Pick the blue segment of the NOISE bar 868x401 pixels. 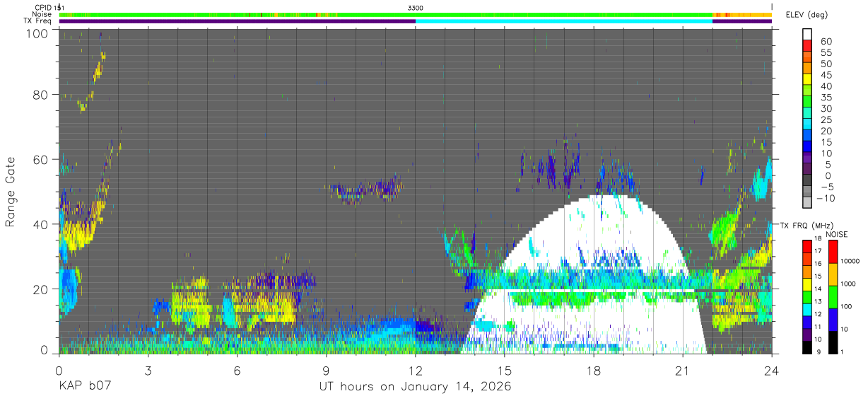(x=834, y=319)
